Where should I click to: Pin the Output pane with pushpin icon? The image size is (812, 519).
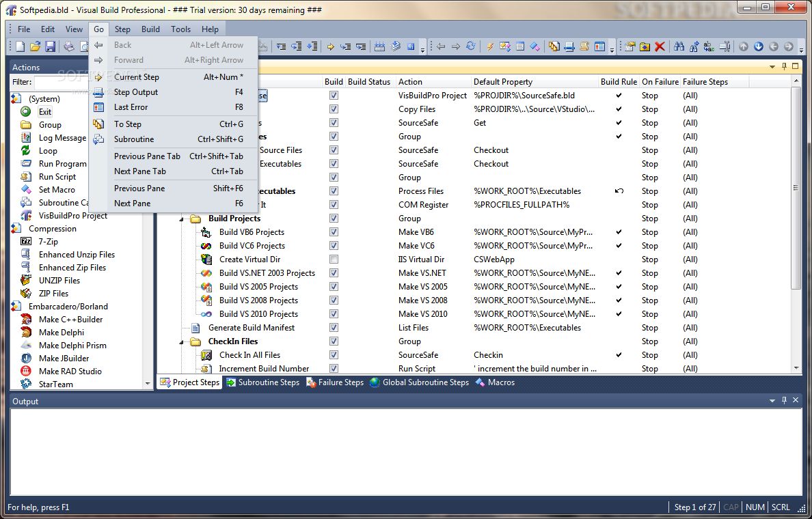click(784, 400)
